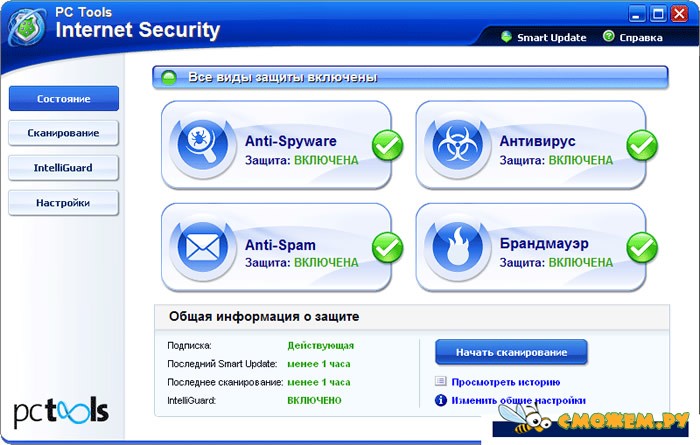The height and width of the screenshot is (445, 700).
Task: Click the green checkmark on Брандмауэр card
Action: coord(642,248)
